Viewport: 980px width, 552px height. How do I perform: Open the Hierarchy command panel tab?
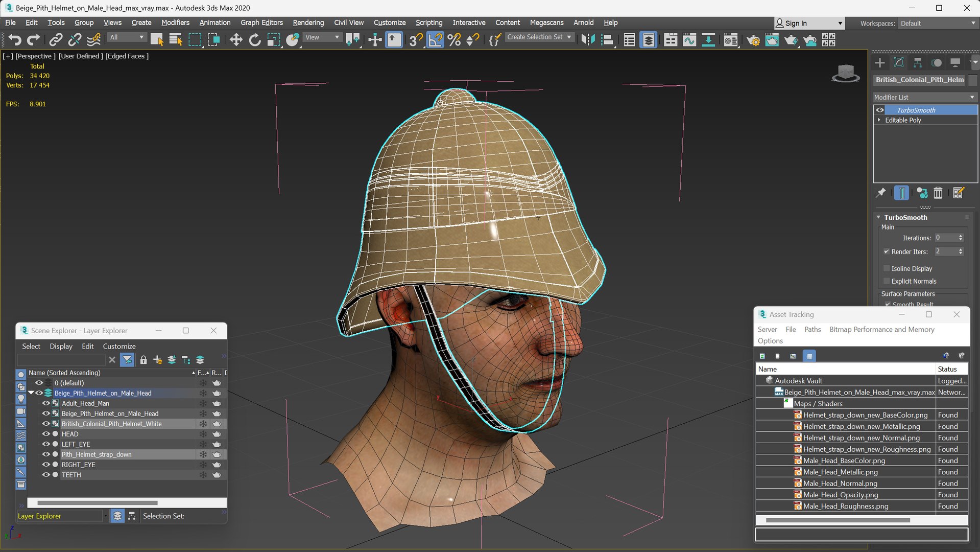click(x=918, y=63)
